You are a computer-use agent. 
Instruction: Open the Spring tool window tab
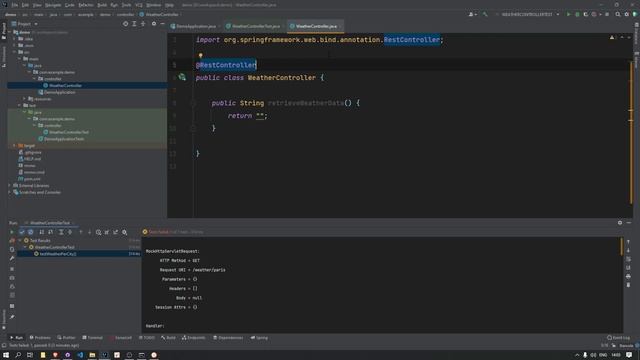pyautogui.click(x=260, y=338)
